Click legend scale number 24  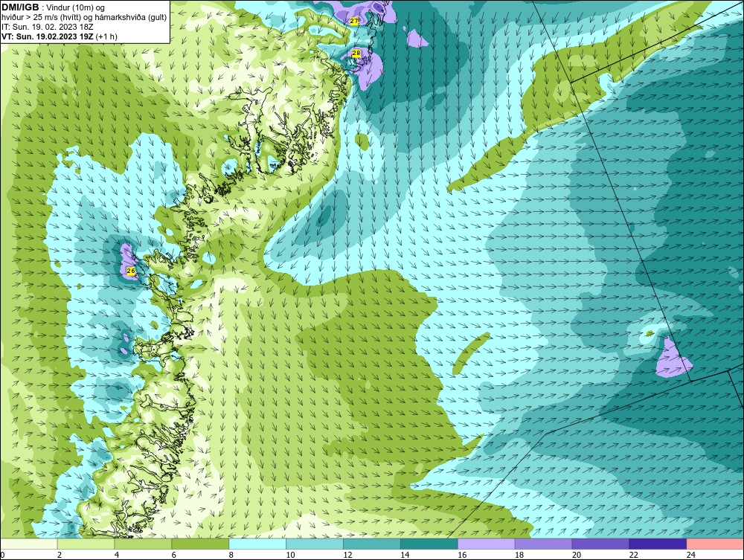pos(691,555)
